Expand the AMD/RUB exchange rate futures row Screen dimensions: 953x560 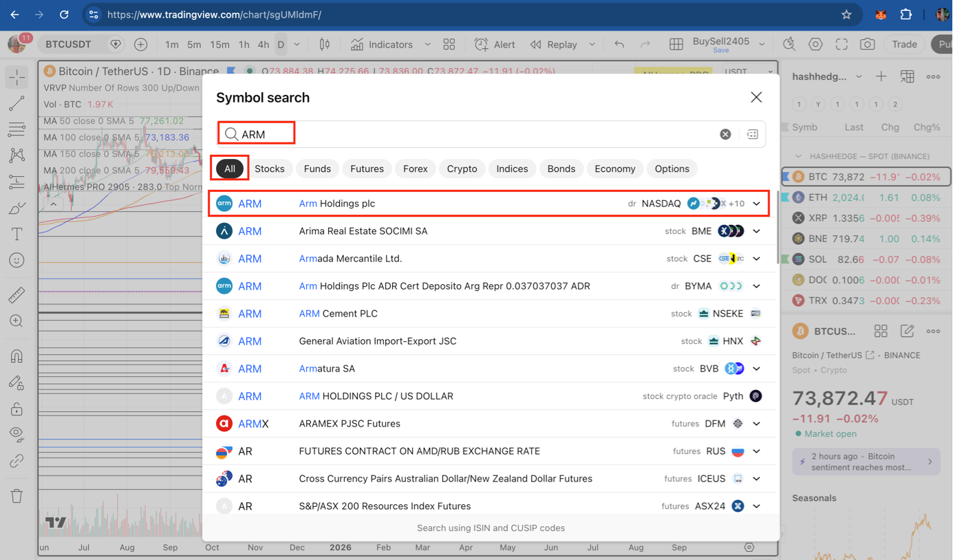tap(756, 451)
